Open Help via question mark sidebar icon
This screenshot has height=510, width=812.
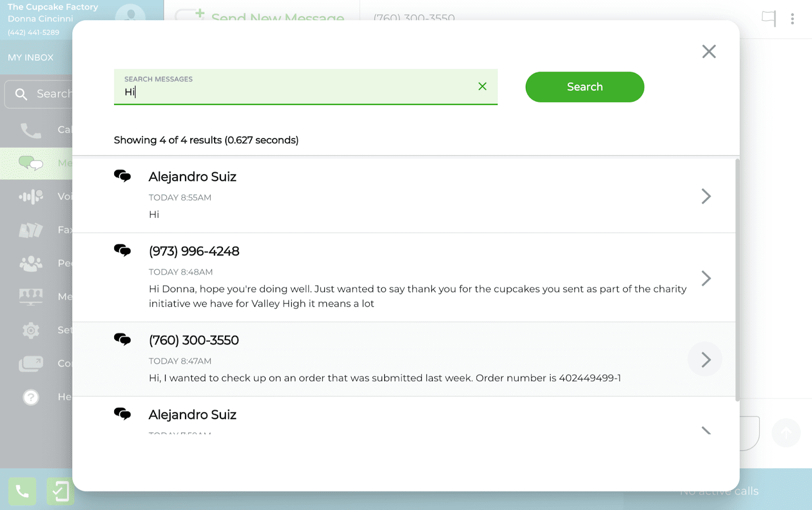[x=30, y=397]
